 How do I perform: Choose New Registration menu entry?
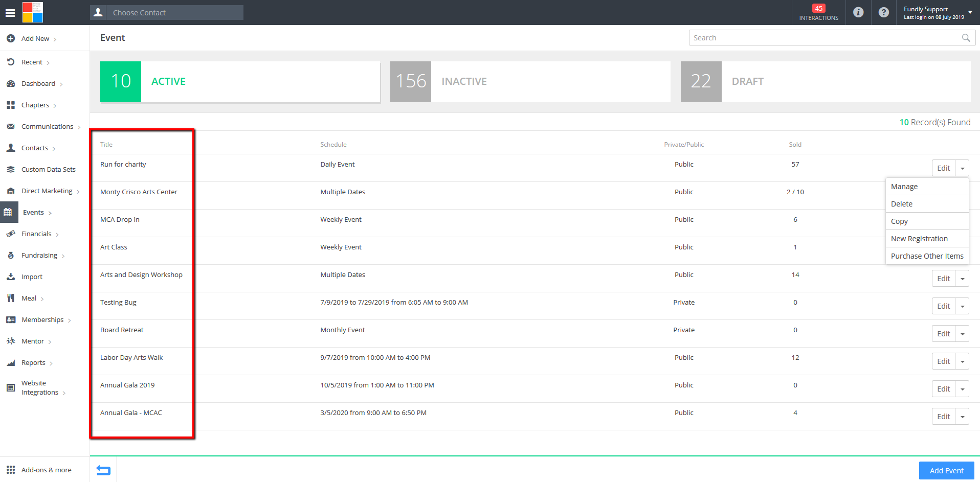(x=927, y=239)
